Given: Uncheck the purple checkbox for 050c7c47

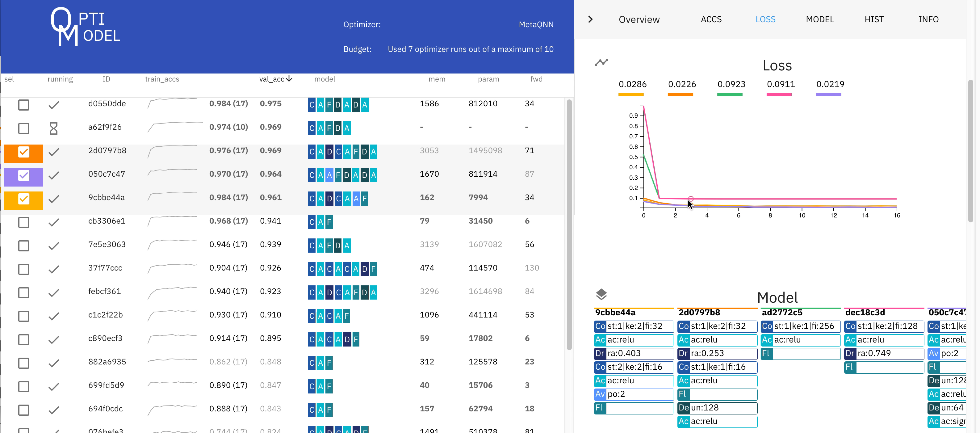Looking at the screenshot, I should [23, 175].
